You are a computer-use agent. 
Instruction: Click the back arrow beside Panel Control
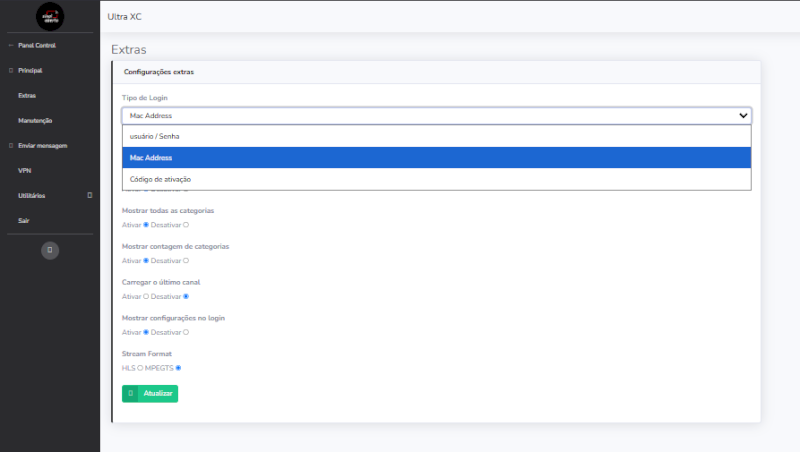(11, 46)
